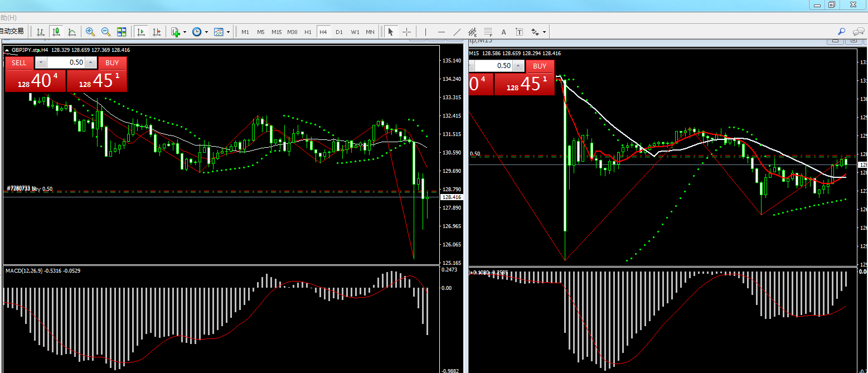Viewport: 868px width, 373px height.
Task: Click the 128.40 sell price tile
Action: click(36, 81)
